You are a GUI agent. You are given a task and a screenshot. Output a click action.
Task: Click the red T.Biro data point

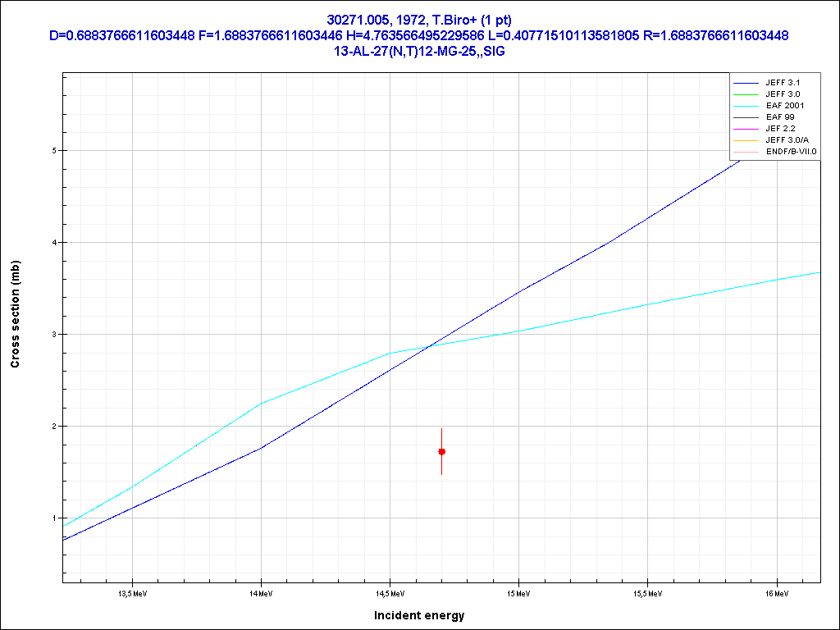[442, 452]
